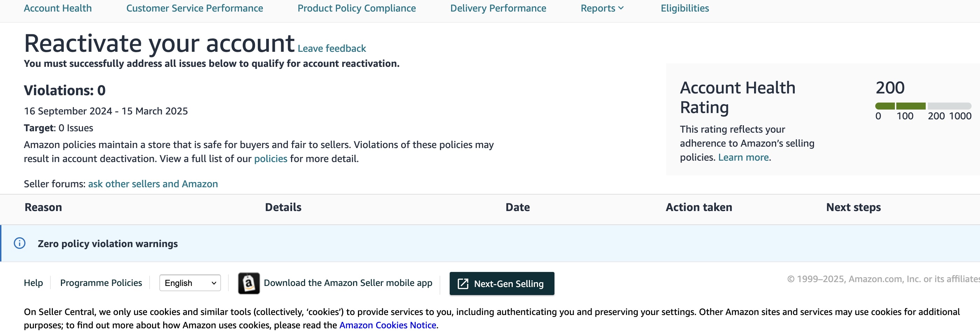The height and width of the screenshot is (336, 980).
Task: Click the Next-Gen Selling button
Action: pyautogui.click(x=502, y=283)
